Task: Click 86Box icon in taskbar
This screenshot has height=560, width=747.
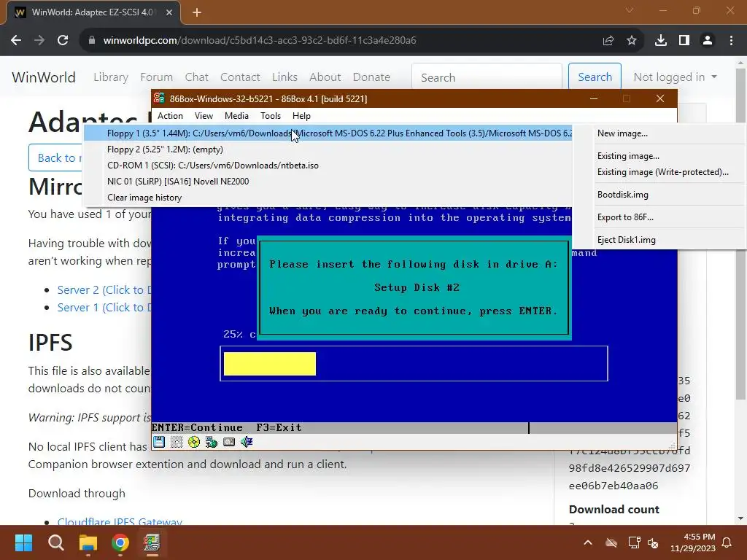Action: click(152, 542)
